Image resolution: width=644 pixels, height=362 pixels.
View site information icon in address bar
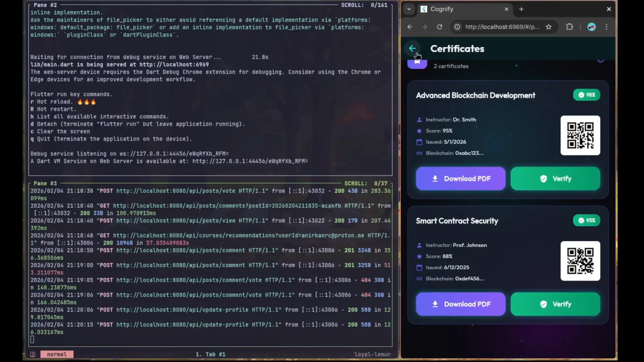pos(457,27)
